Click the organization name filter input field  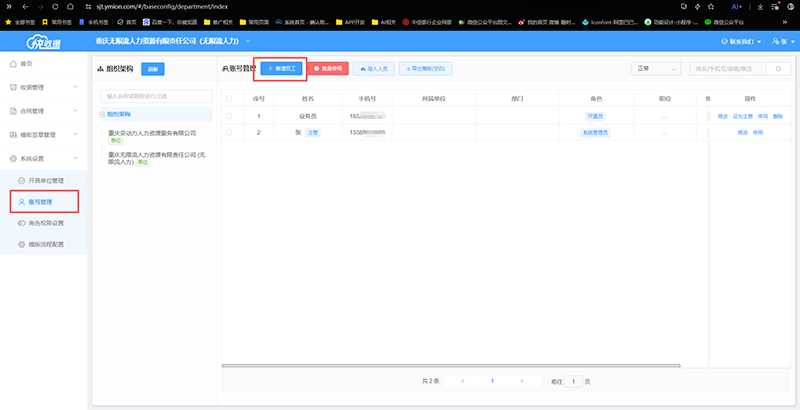[158, 96]
